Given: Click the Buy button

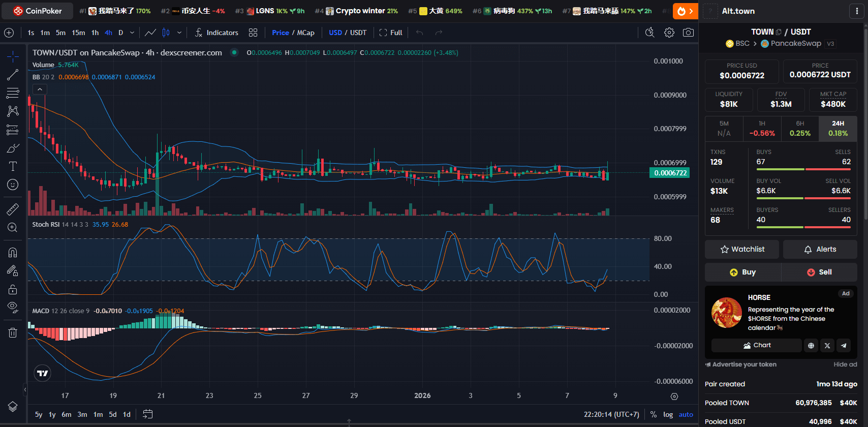Looking at the screenshot, I should click(x=742, y=272).
